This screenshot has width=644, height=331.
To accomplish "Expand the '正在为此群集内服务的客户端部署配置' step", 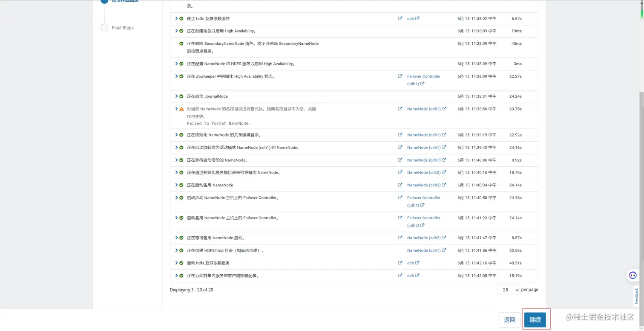I will click(x=176, y=276).
